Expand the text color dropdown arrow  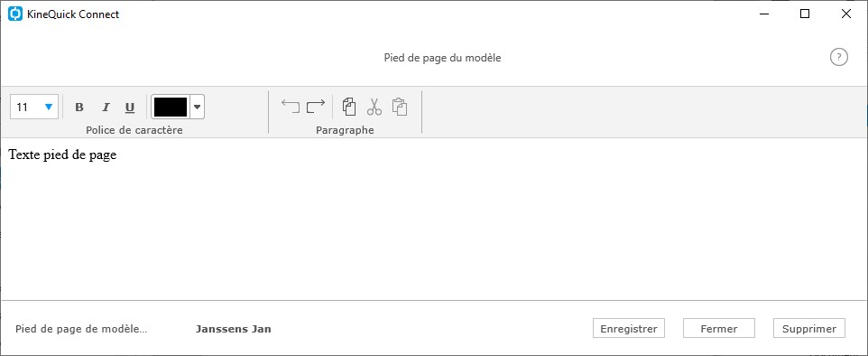tap(197, 107)
